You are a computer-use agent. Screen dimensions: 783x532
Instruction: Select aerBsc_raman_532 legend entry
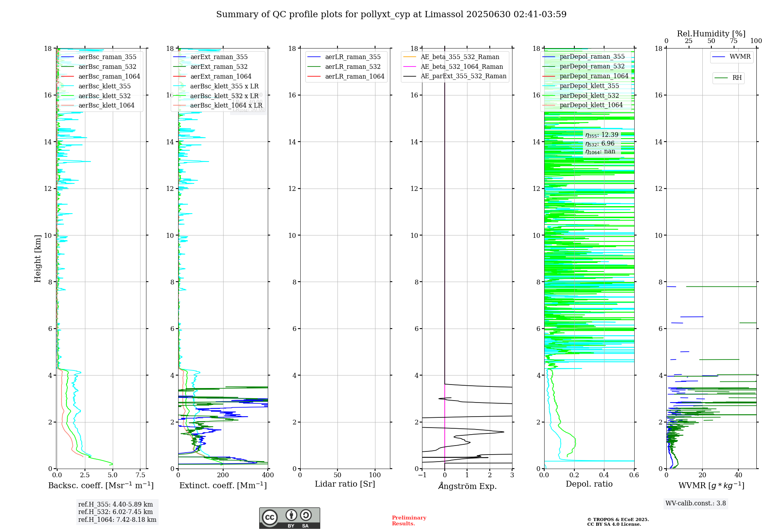tap(99, 67)
